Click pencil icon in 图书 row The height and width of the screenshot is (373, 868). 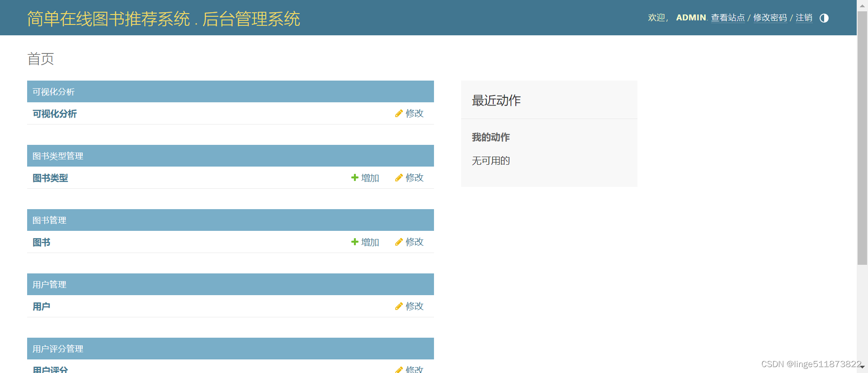point(399,242)
